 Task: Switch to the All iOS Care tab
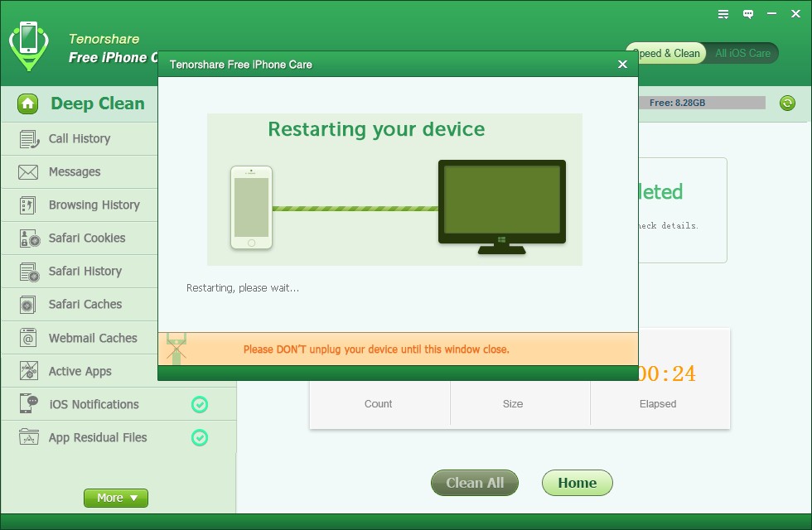point(742,53)
